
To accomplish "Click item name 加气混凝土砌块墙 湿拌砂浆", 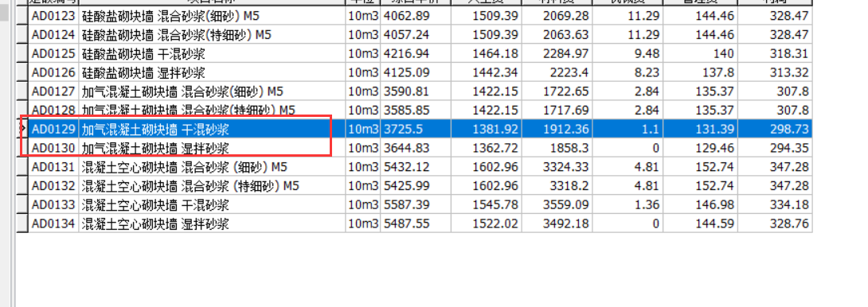I will (155, 148).
